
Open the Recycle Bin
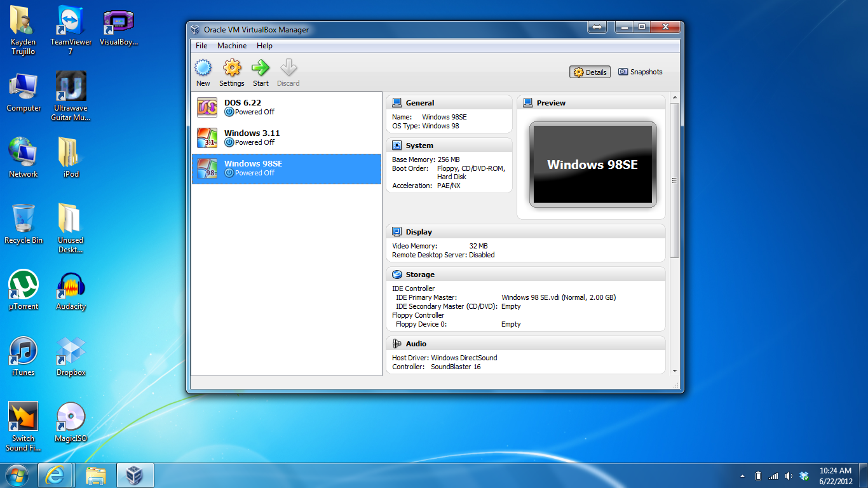click(x=24, y=224)
